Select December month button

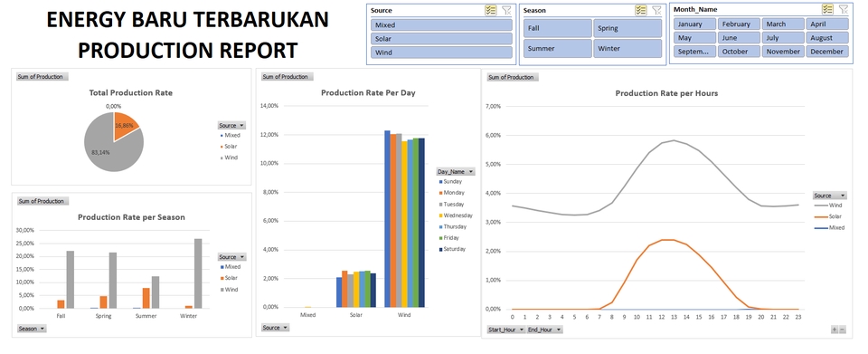827,52
